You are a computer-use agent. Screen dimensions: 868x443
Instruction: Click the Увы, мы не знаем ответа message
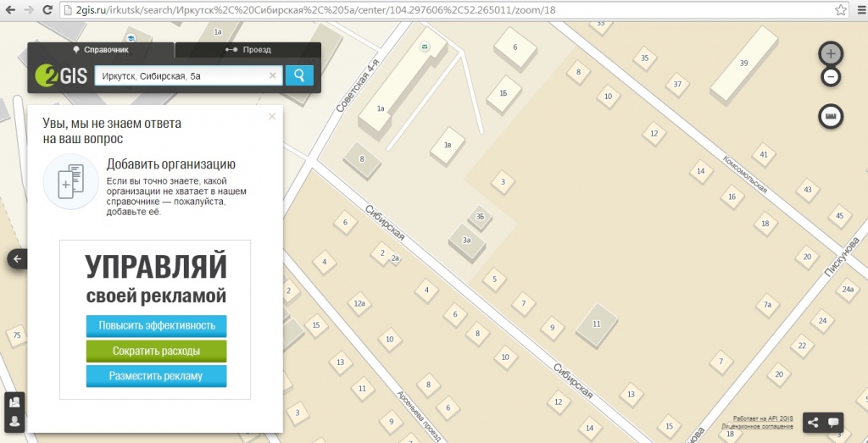pos(112,130)
